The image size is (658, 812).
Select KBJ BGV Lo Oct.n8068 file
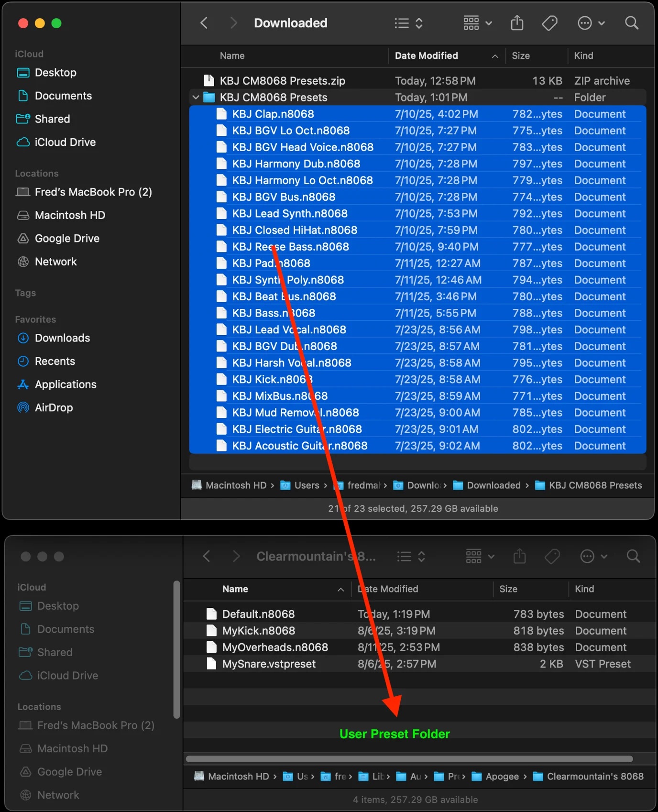[418, 131]
